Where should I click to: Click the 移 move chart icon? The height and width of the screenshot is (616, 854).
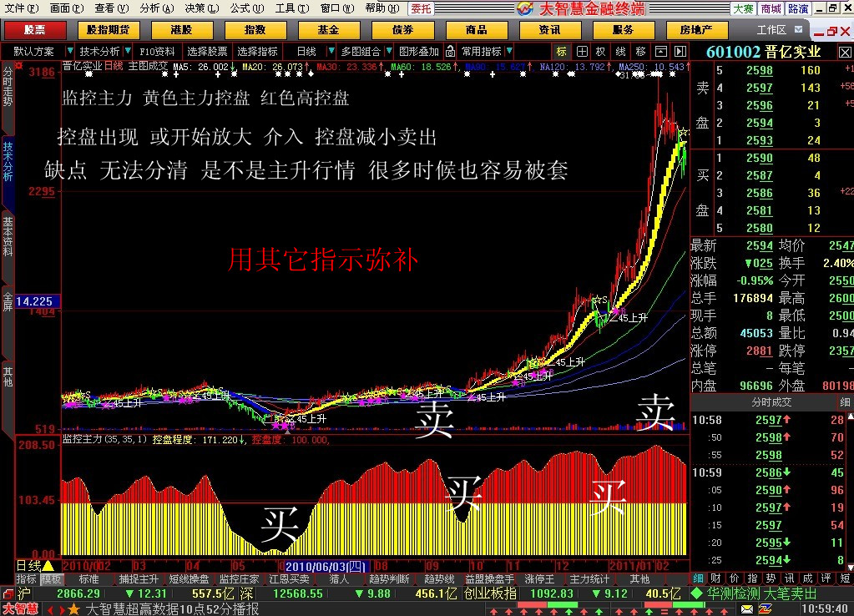[x=640, y=52]
